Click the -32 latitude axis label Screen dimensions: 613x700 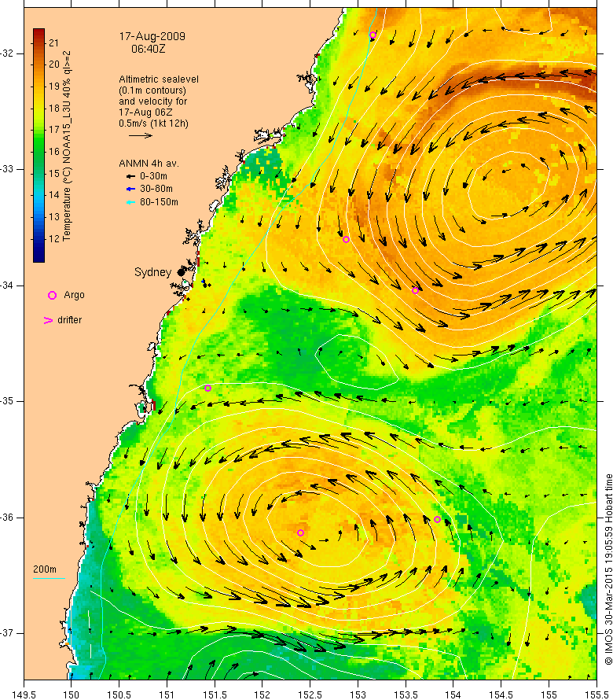click(7, 53)
